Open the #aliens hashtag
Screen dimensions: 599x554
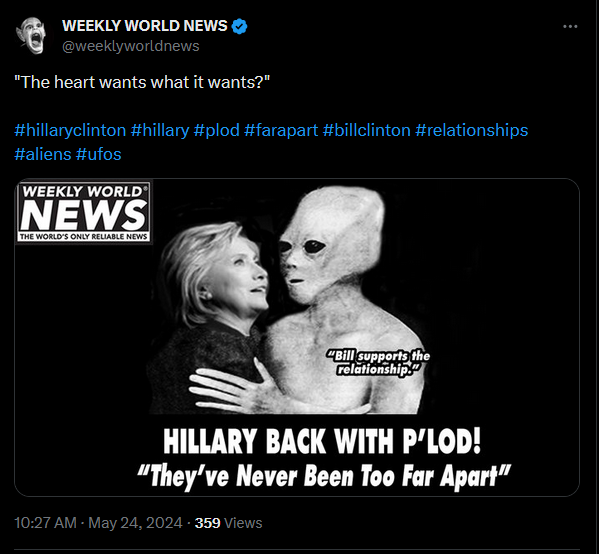coord(43,154)
